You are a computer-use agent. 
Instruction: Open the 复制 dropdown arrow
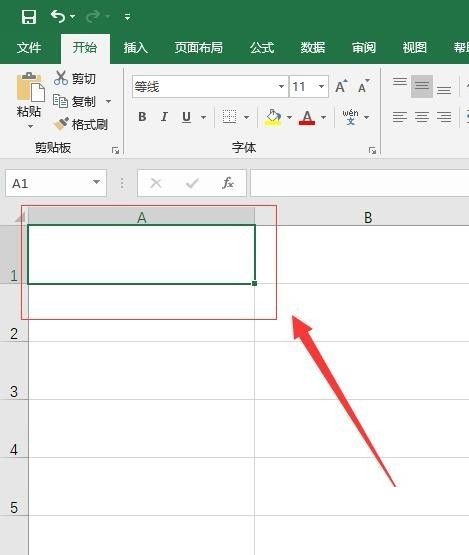coord(108,102)
